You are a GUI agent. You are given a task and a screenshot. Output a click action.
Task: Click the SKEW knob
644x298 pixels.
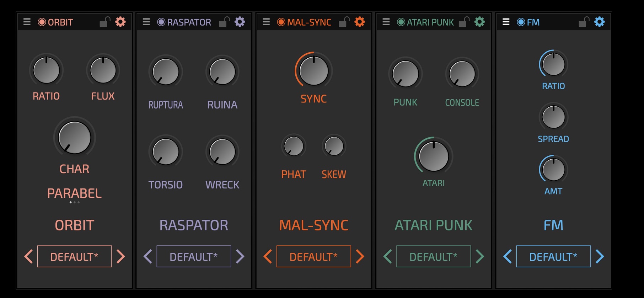[x=334, y=146]
